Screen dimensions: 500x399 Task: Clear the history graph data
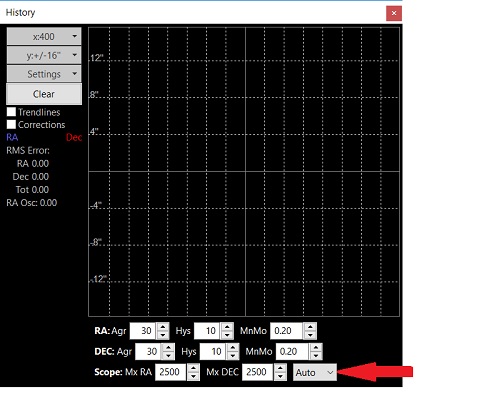point(44,94)
